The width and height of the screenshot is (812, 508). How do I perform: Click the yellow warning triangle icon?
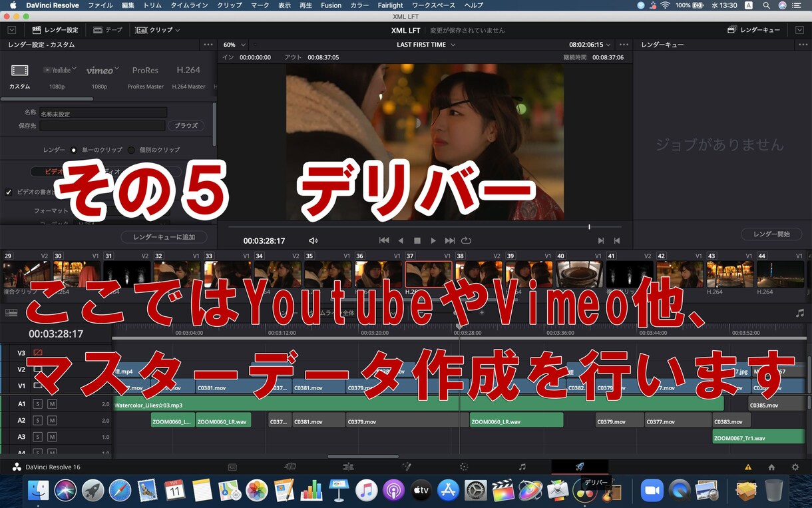pyautogui.click(x=748, y=467)
